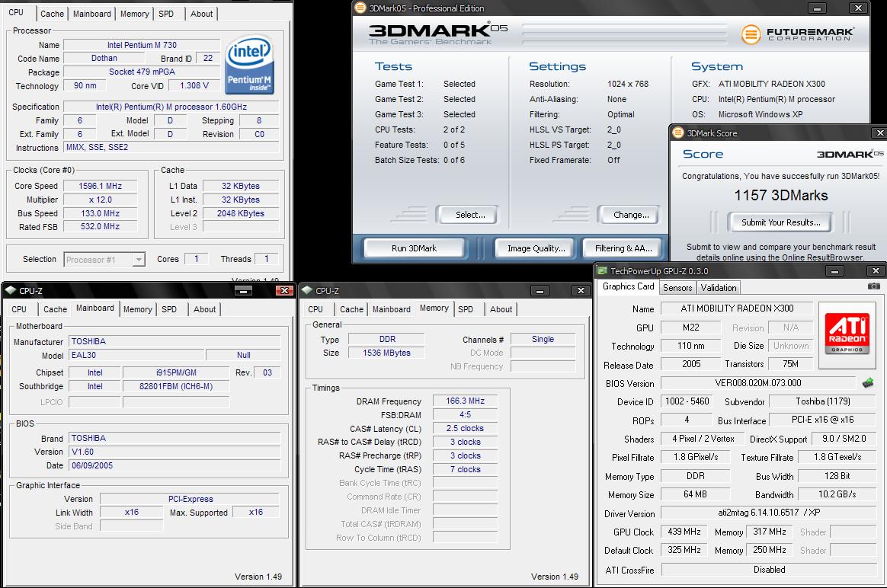Open the GPU-Z Sensors tab
The image size is (887, 588).
(x=677, y=288)
